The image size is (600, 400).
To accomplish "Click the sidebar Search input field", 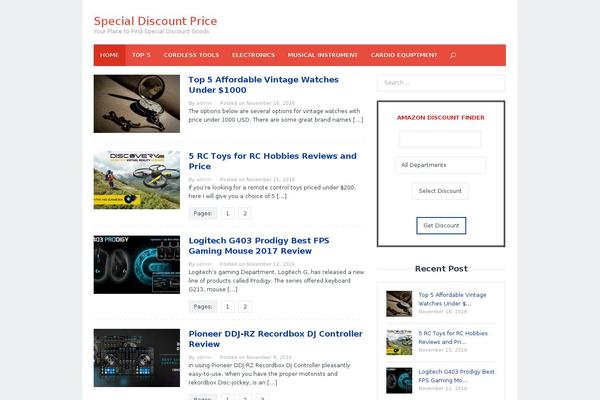I will pos(440,83).
